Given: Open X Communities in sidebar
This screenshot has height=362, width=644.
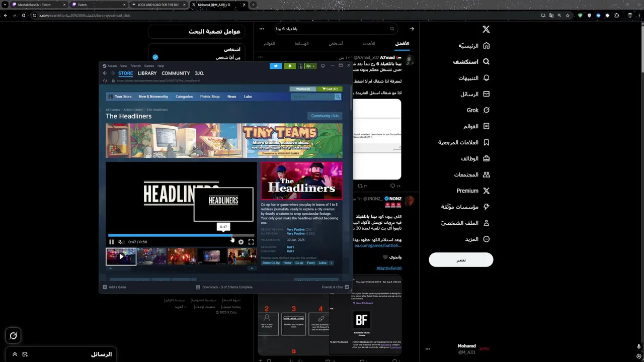Looking at the screenshot, I should (472, 174).
